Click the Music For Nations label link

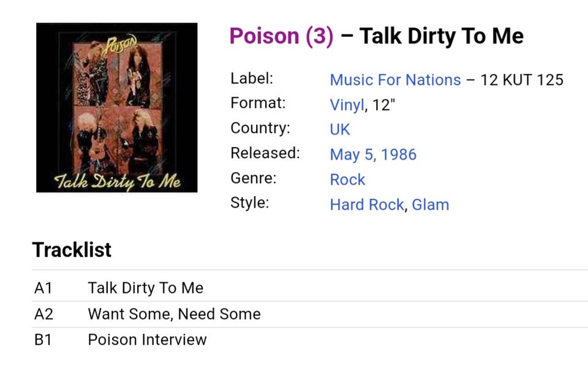tap(395, 80)
